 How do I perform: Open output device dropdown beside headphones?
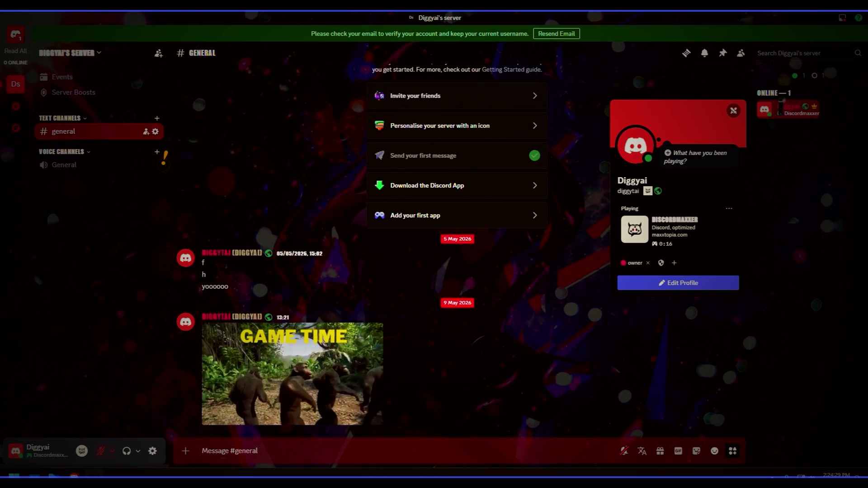(138, 451)
